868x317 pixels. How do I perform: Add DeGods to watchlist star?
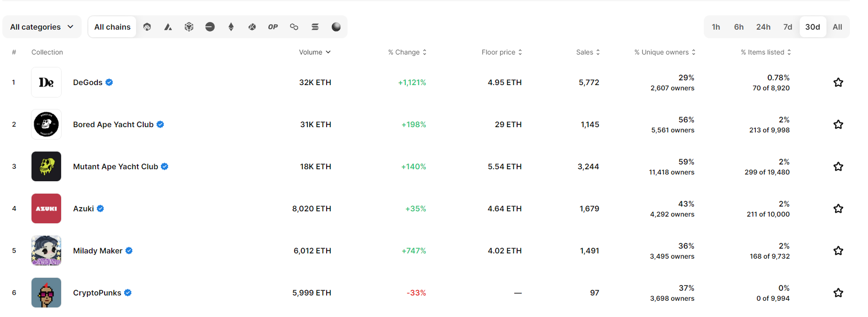(838, 82)
